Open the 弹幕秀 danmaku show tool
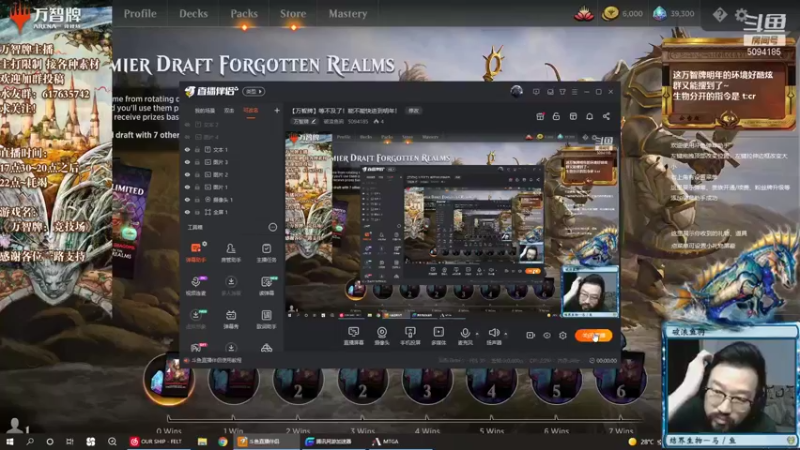Image resolution: width=800 pixels, height=450 pixels. (231, 319)
